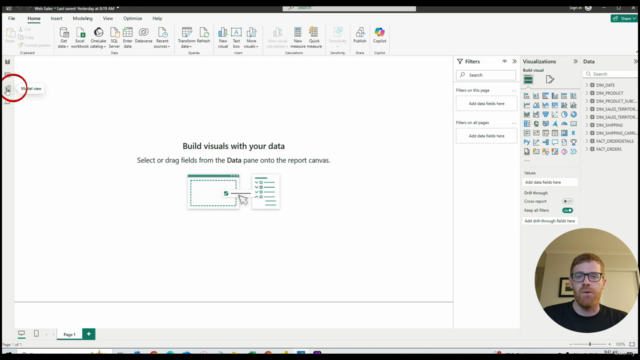Select the metrics trophy visual
The height and width of the screenshot is (360, 640).
point(573,142)
